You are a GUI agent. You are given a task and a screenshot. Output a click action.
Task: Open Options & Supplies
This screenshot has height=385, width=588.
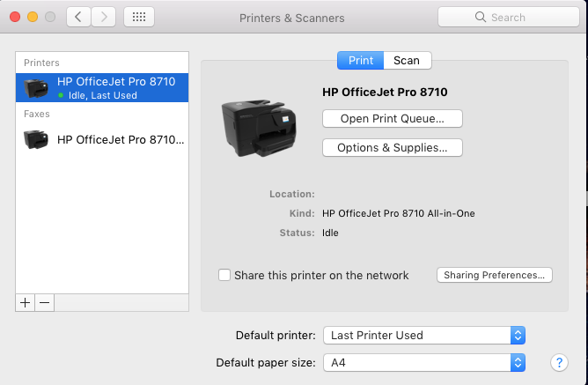(393, 147)
